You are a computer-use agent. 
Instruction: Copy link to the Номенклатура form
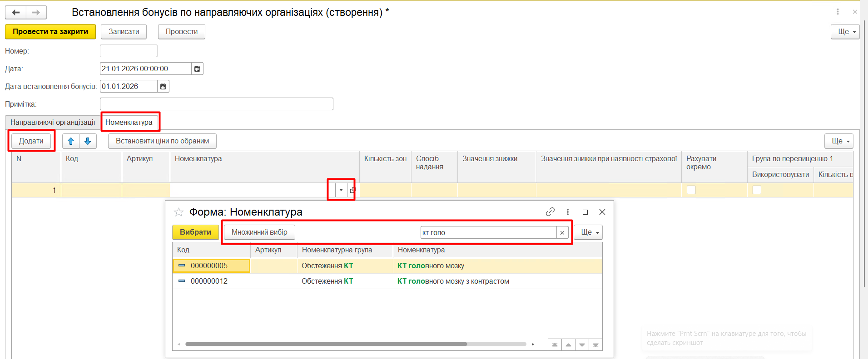pos(550,212)
